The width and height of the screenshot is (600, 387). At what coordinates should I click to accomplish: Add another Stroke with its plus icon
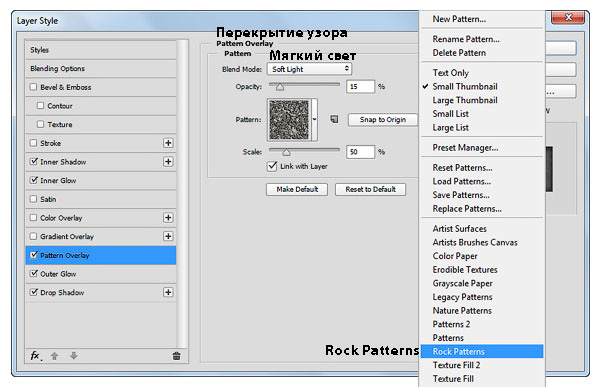click(168, 143)
